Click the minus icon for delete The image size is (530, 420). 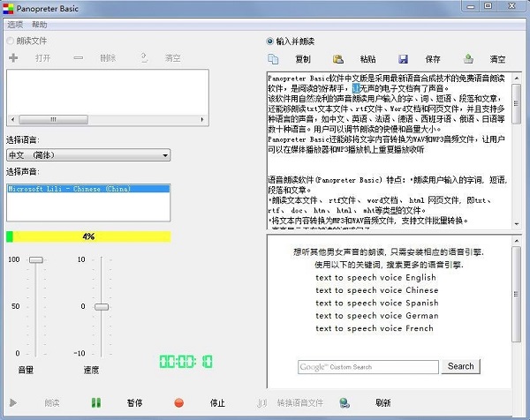tap(78, 58)
